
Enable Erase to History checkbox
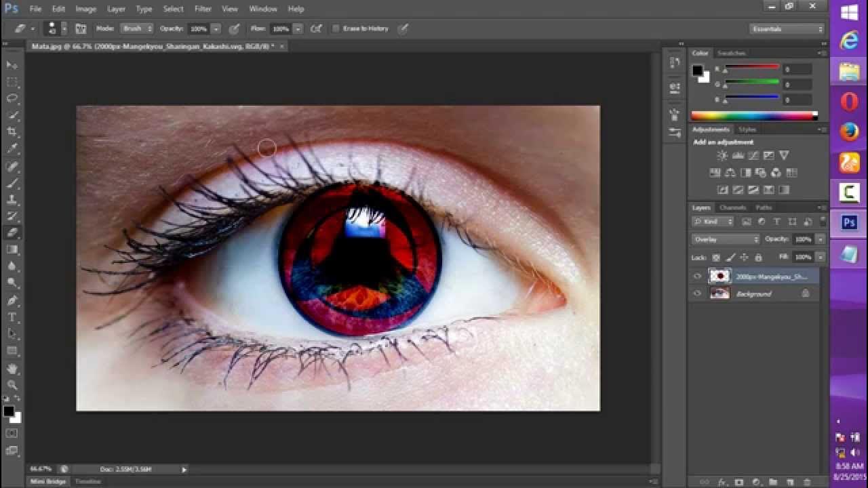(x=336, y=29)
